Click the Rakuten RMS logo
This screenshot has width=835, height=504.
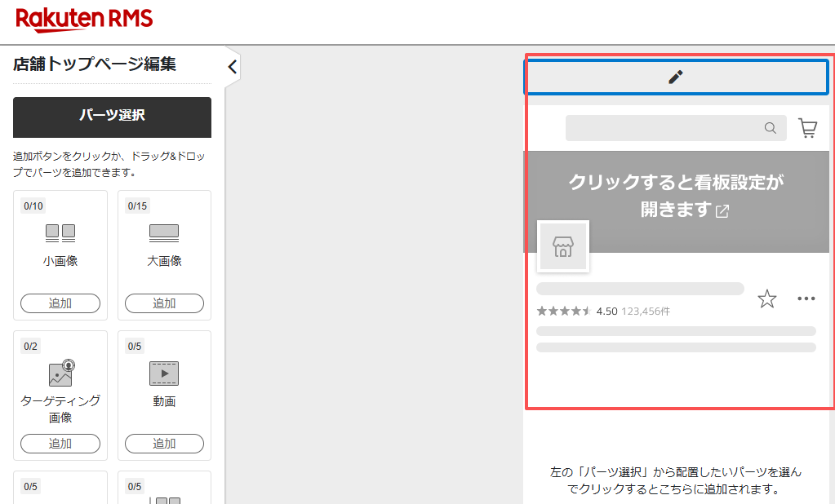(84, 20)
